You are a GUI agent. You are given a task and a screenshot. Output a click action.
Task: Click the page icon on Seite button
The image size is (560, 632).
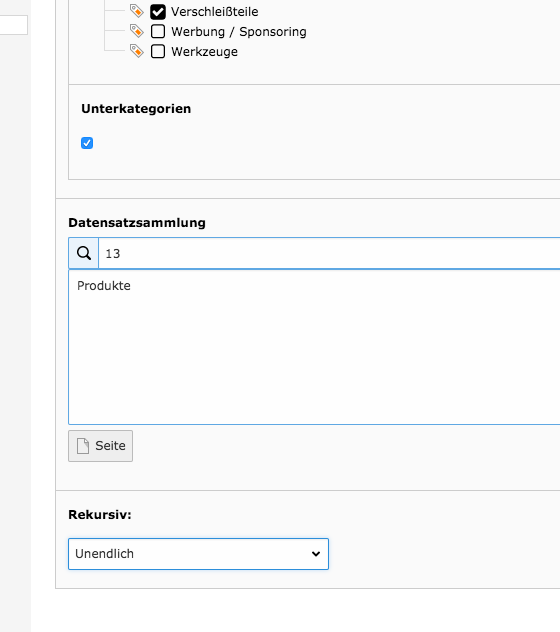(x=83, y=446)
